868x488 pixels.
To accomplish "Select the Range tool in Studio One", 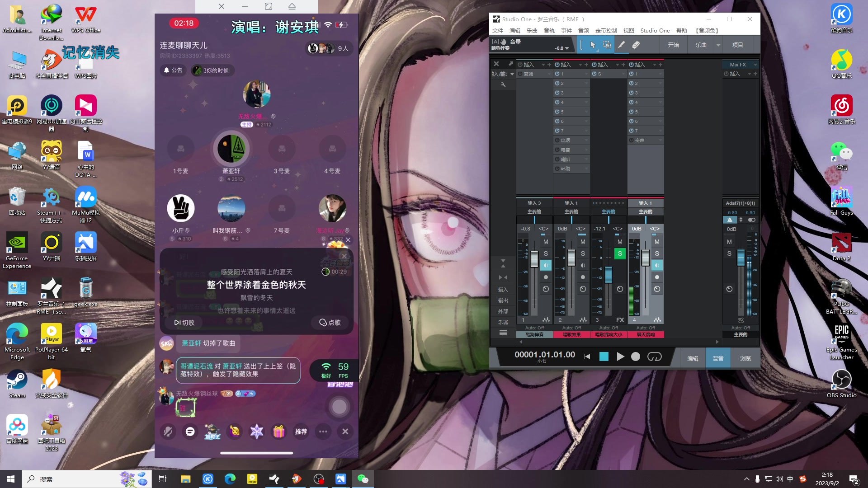I will [x=607, y=45].
